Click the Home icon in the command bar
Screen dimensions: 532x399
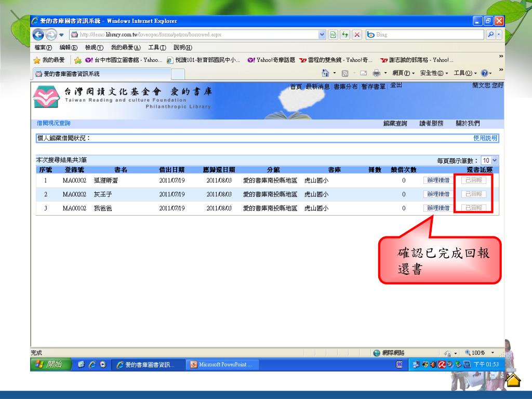325,73
